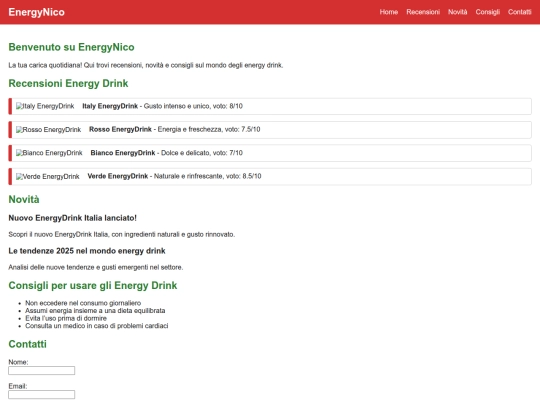
Task: Open the Novità navigation link
Action: click(457, 12)
